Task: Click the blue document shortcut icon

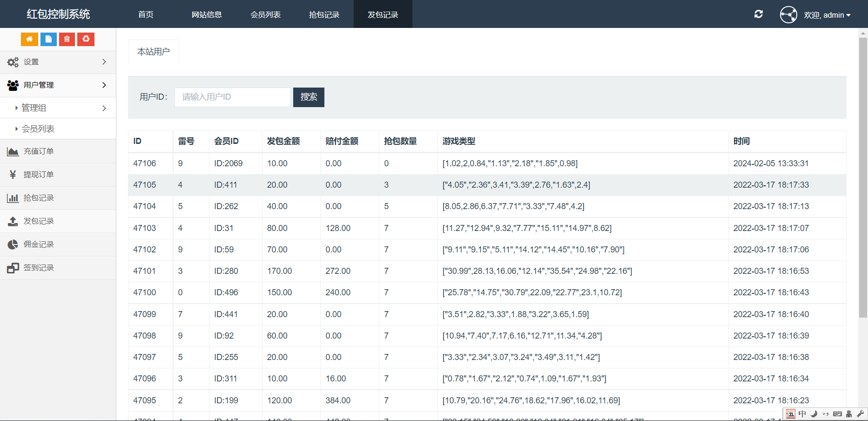Action: (48, 39)
